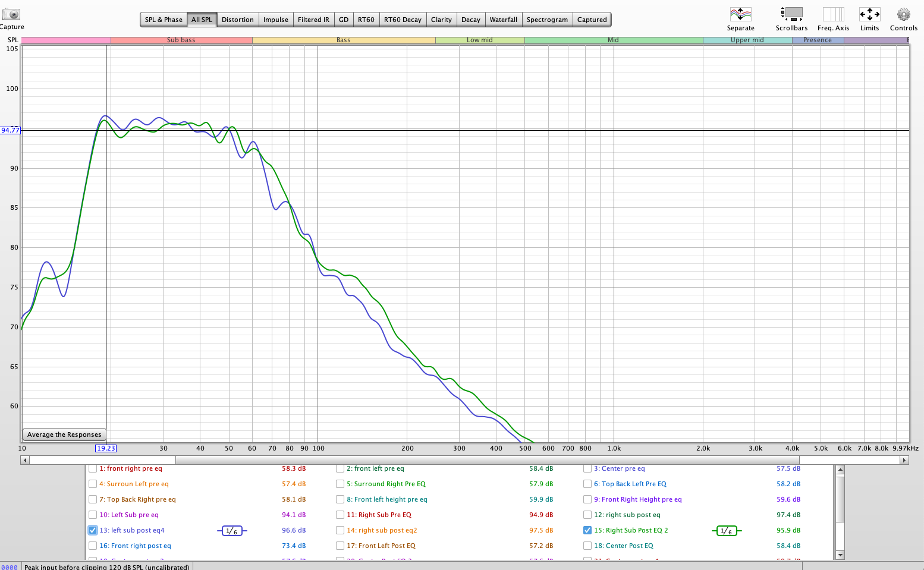Open the Limits icon
Screen dimensions: 924x570
tap(869, 14)
